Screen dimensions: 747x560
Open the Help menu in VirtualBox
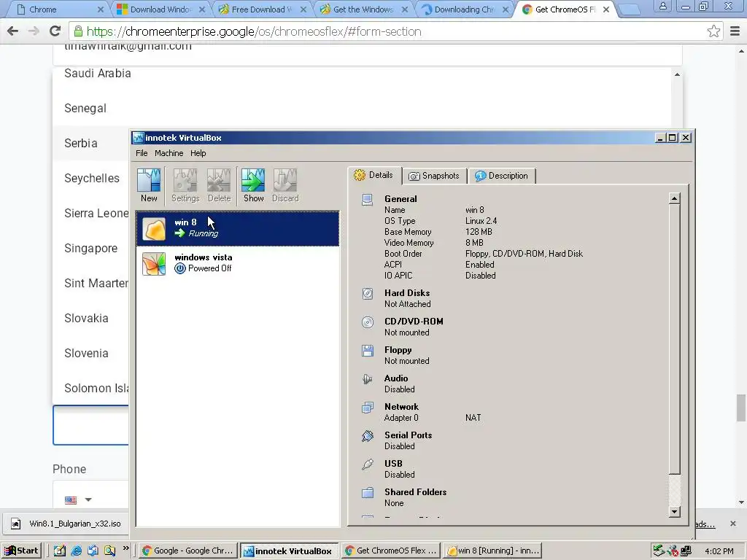[198, 153]
